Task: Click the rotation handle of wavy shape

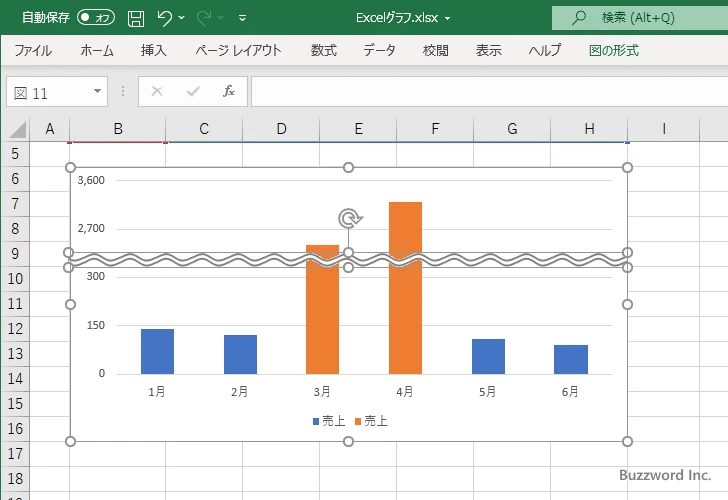Action: point(350,219)
